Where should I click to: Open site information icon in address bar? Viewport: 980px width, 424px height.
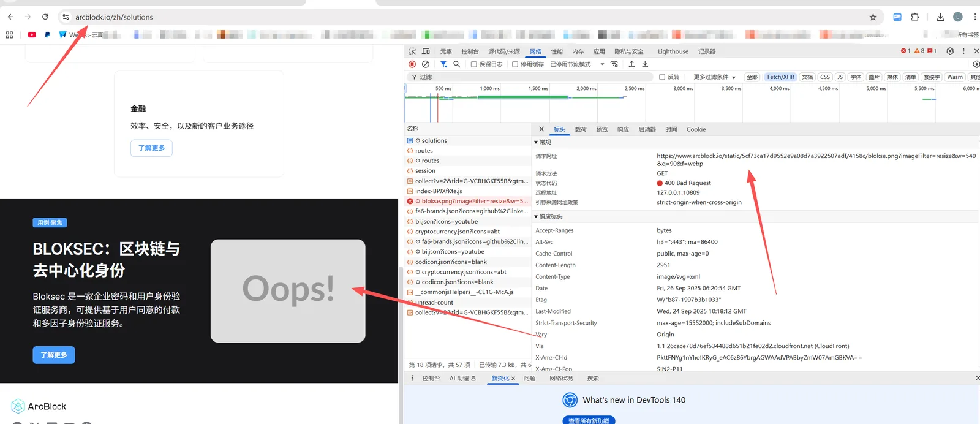(66, 17)
